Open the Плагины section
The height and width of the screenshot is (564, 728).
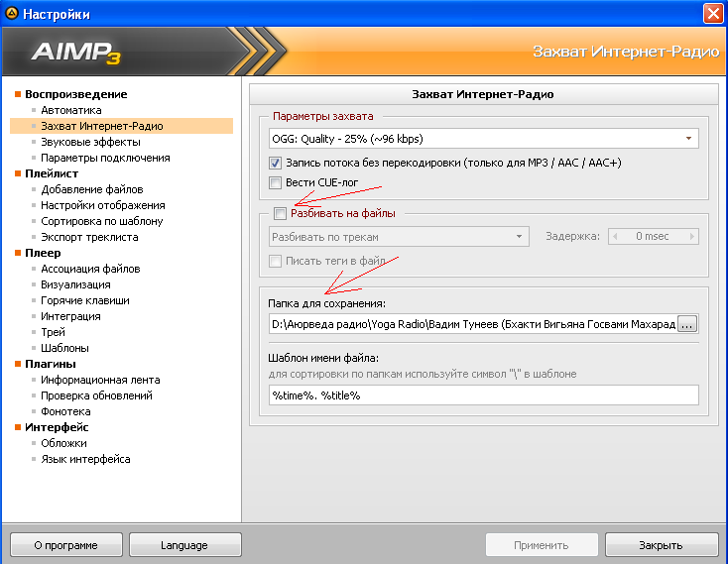pos(51,364)
